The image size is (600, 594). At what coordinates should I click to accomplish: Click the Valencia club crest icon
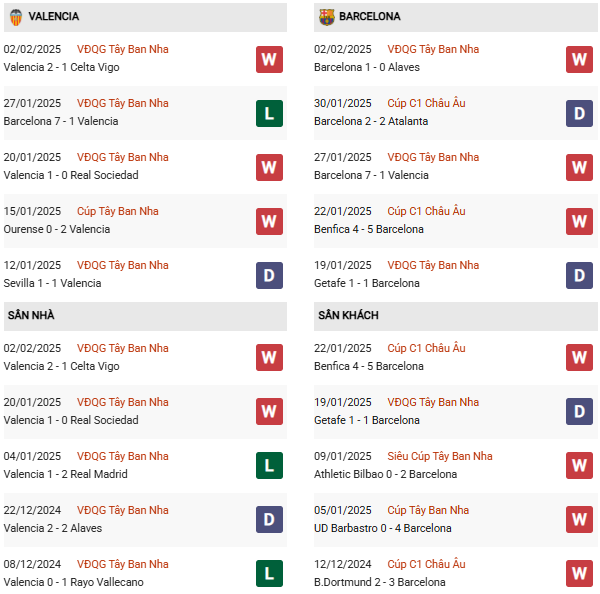point(15,17)
